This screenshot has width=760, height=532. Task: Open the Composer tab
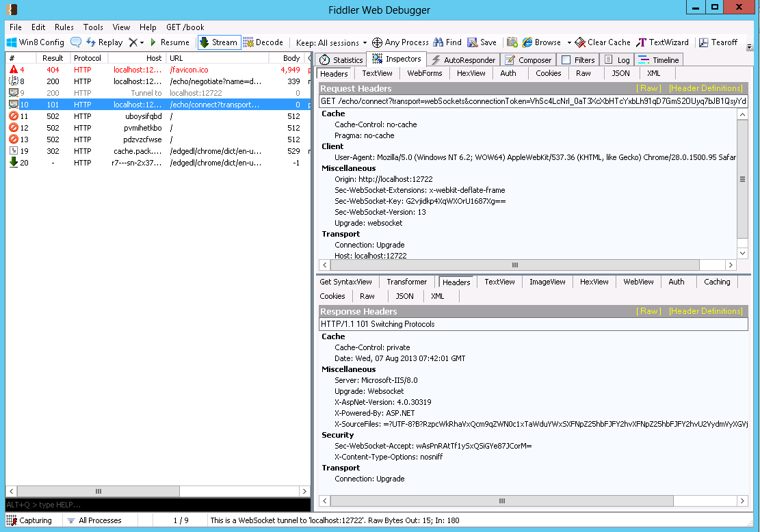pyautogui.click(x=528, y=60)
